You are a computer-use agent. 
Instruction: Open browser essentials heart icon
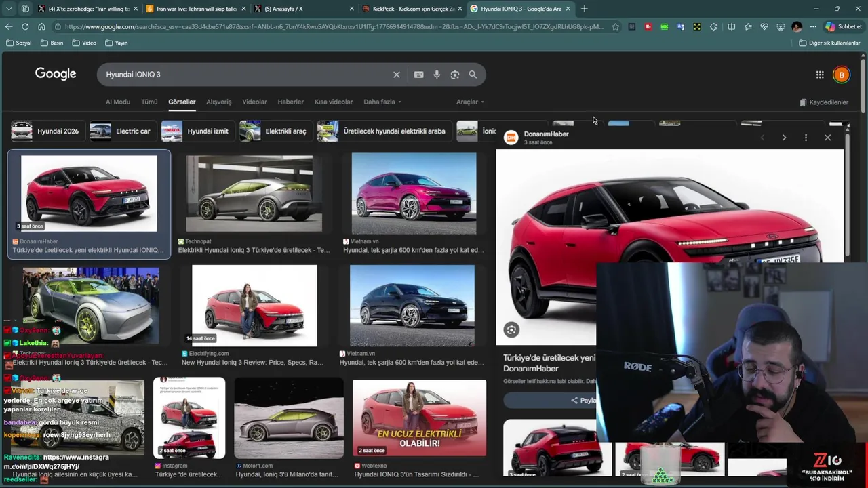pyautogui.click(x=764, y=26)
